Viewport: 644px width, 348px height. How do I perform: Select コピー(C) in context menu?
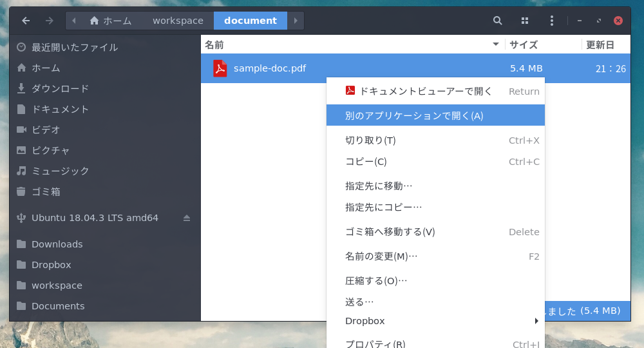[435, 162]
